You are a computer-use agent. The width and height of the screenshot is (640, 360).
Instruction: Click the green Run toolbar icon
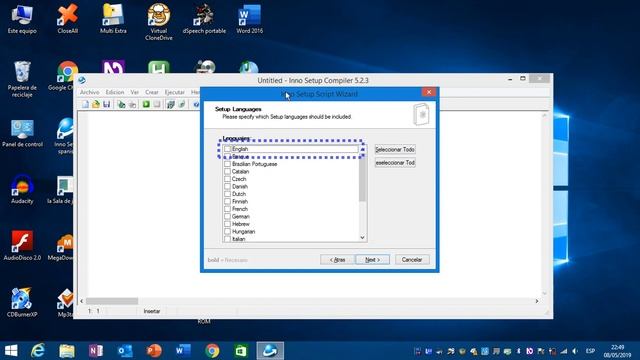[146, 104]
